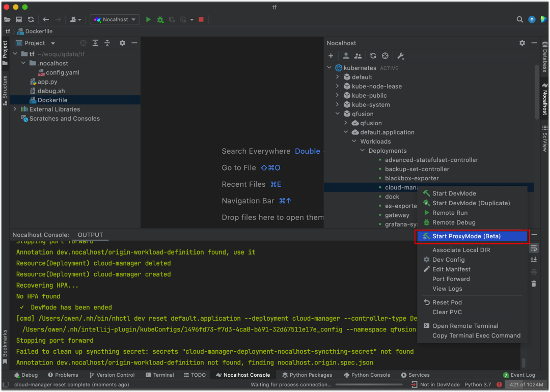Click the console soft-wrap icon
The image size is (550, 392).
(x=534, y=248)
